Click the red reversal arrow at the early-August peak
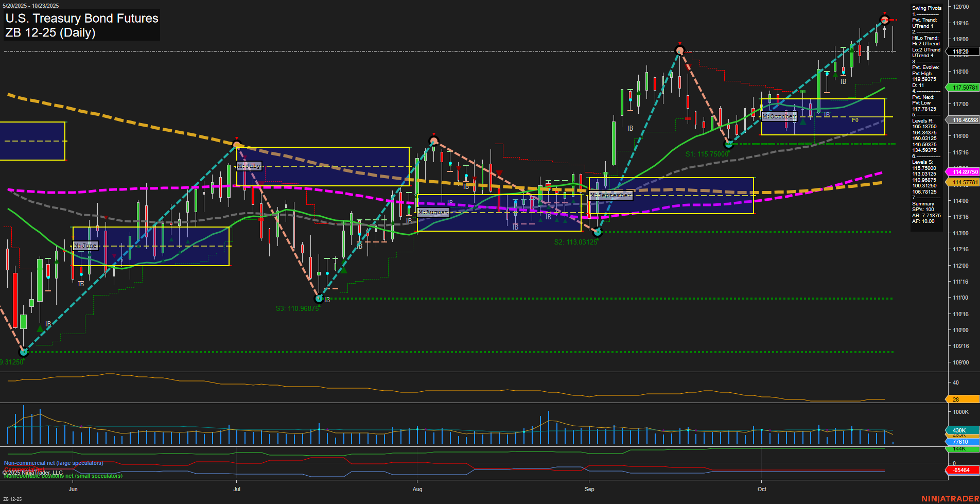The height and width of the screenshot is (504, 980). (x=434, y=133)
